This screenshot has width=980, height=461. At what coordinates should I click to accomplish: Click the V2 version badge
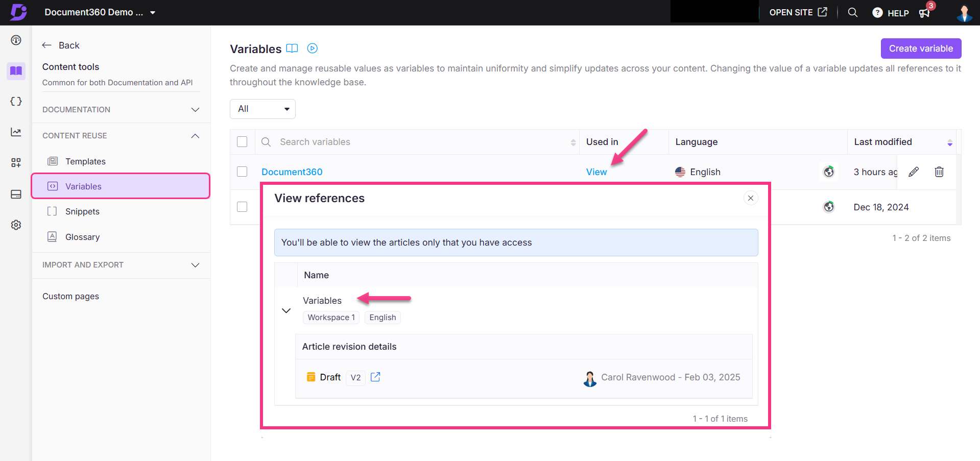[355, 377]
